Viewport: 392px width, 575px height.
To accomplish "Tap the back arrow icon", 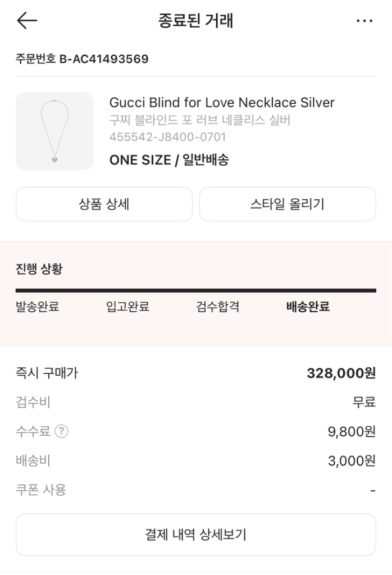I will (x=27, y=21).
